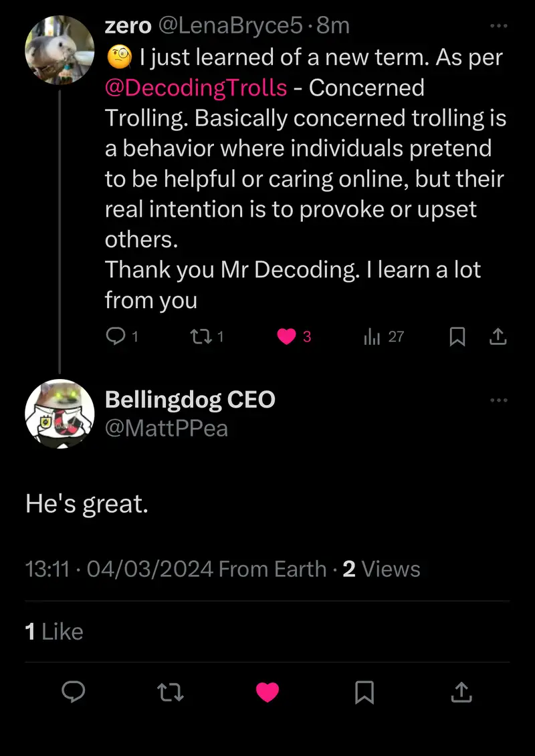Image resolution: width=535 pixels, height=756 pixels.
Task: Share Bellingdog CEO's reply
Action: click(461, 693)
